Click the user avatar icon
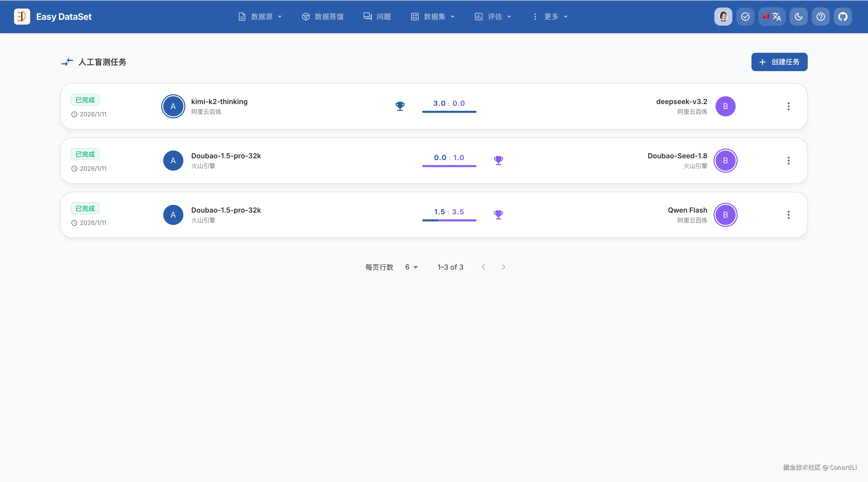868x482 pixels. (x=723, y=17)
